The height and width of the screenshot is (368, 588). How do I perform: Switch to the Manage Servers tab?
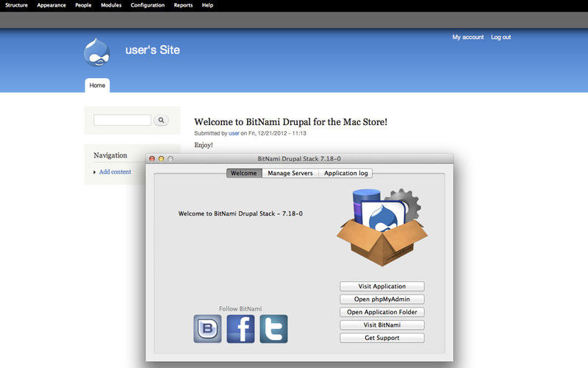[x=290, y=173]
